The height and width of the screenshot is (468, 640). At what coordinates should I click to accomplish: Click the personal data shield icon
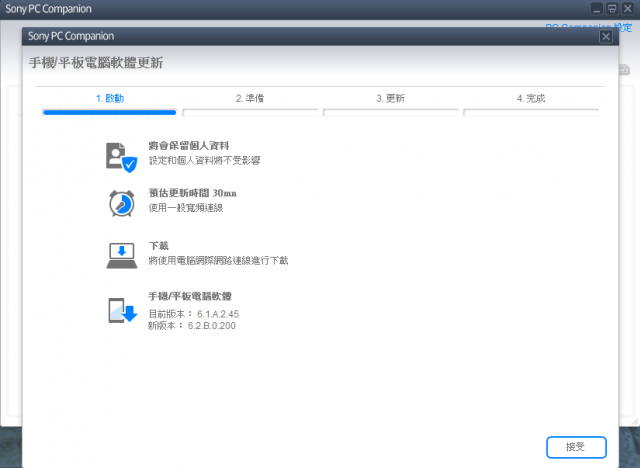[120, 156]
